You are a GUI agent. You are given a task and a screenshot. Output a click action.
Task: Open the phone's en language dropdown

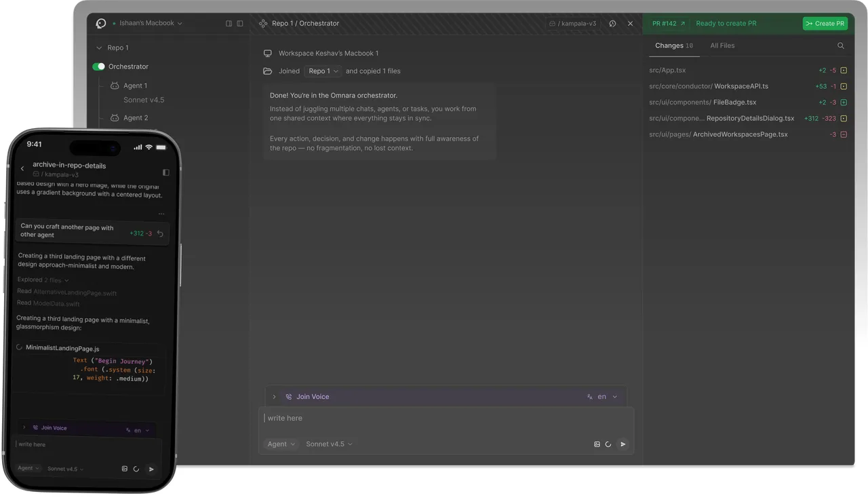coord(138,430)
